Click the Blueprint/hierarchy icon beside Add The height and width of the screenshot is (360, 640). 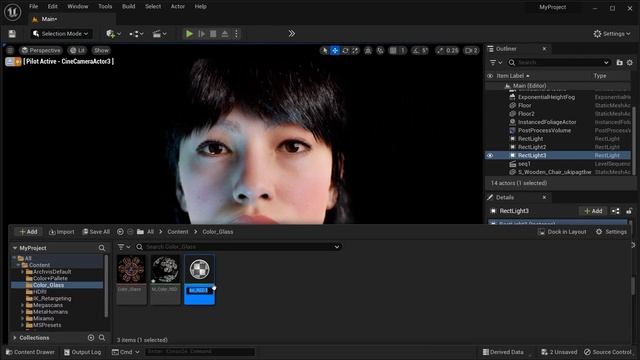[616, 211]
